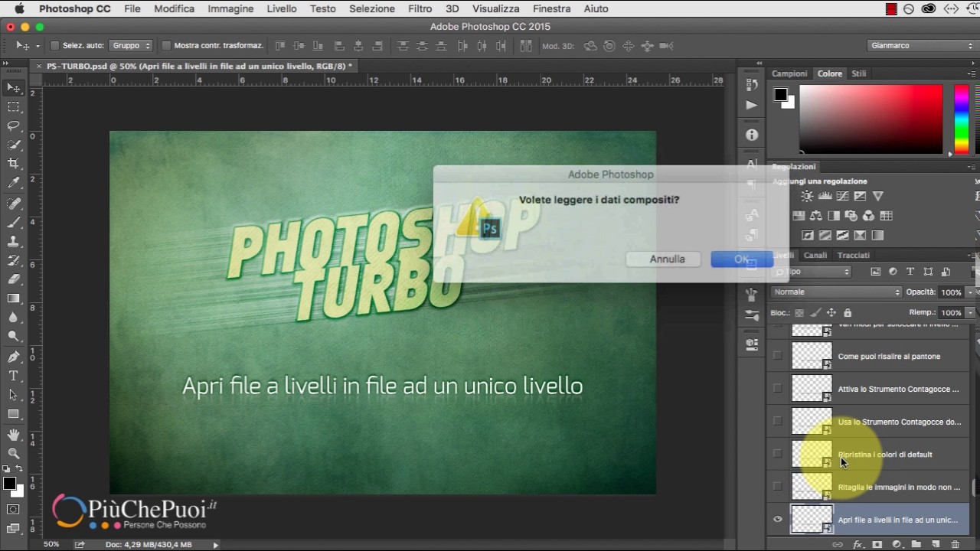Lock all on the layer
Viewport: 980px width, 551px height.
848,312
